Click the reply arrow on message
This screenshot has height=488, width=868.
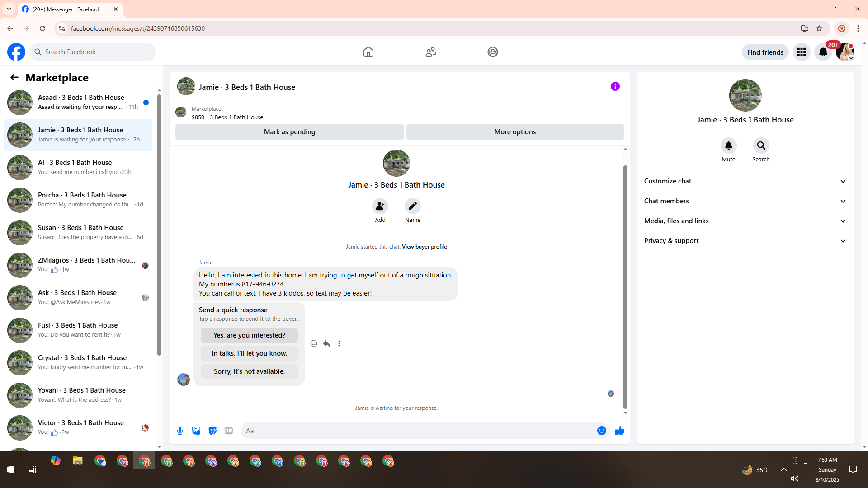click(326, 343)
